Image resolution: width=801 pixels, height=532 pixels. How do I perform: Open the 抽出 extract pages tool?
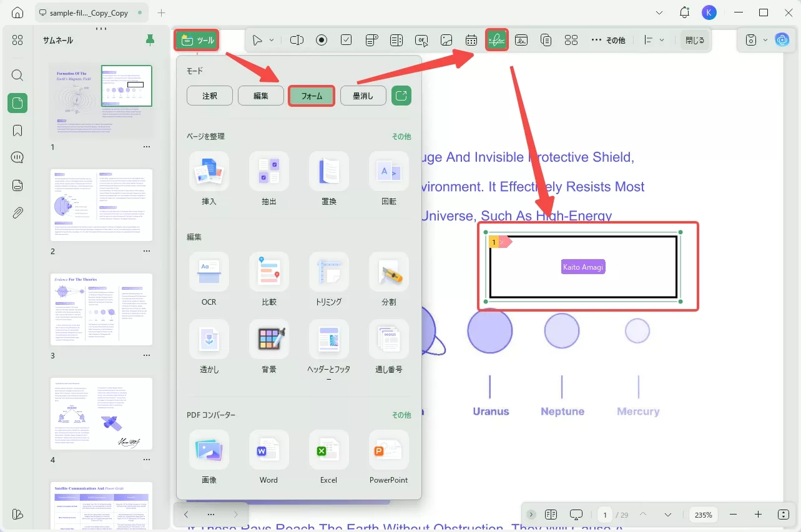point(269,178)
